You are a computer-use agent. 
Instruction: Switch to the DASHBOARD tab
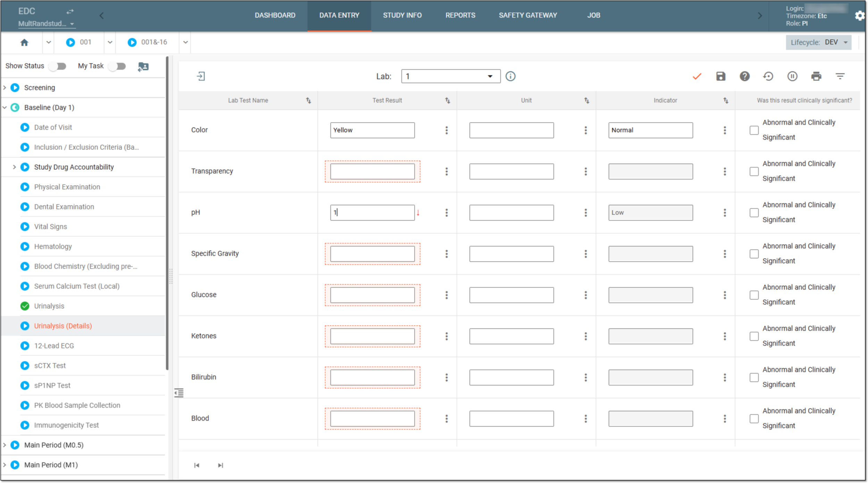tap(275, 16)
